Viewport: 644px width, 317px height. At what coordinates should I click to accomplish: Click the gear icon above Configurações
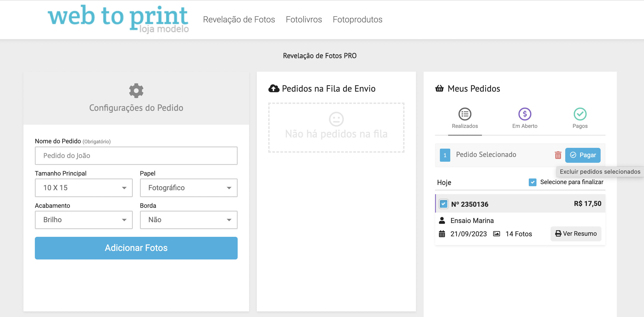pyautogui.click(x=136, y=91)
